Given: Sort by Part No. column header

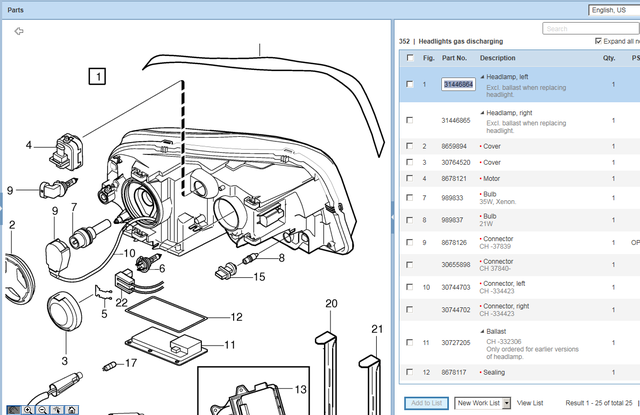Looking at the screenshot, I should click(454, 58).
